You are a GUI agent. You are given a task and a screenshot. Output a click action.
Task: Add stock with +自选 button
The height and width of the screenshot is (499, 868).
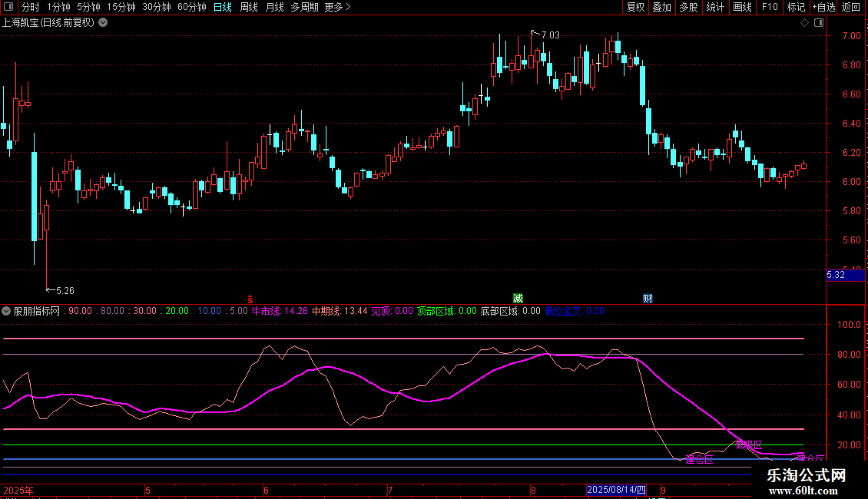click(823, 7)
